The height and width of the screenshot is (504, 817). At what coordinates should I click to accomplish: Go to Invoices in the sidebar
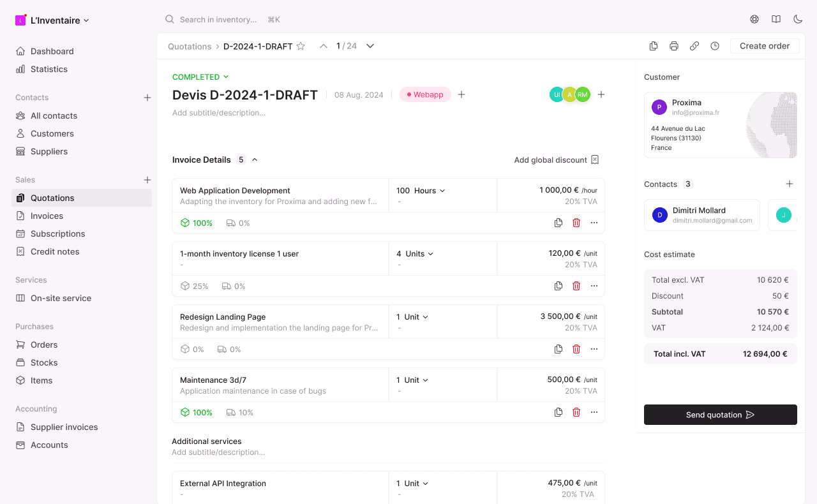point(47,216)
